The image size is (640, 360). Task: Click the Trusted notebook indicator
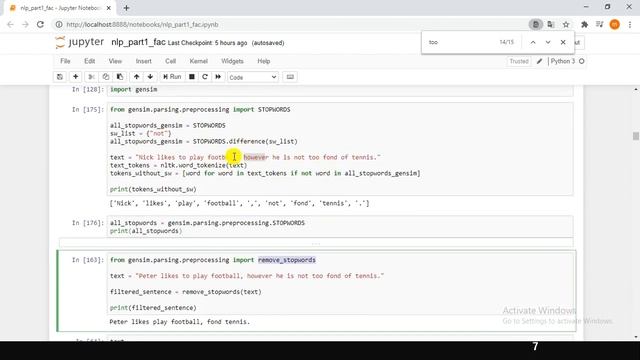pos(519,61)
